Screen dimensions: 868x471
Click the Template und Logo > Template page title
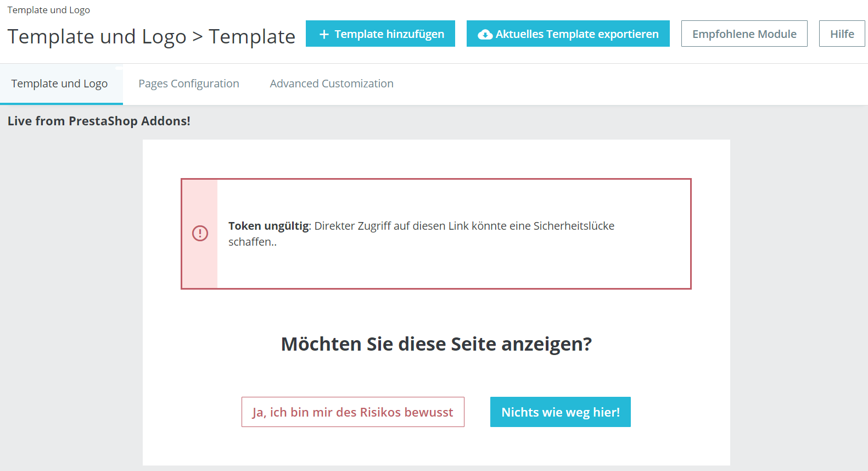152,36
